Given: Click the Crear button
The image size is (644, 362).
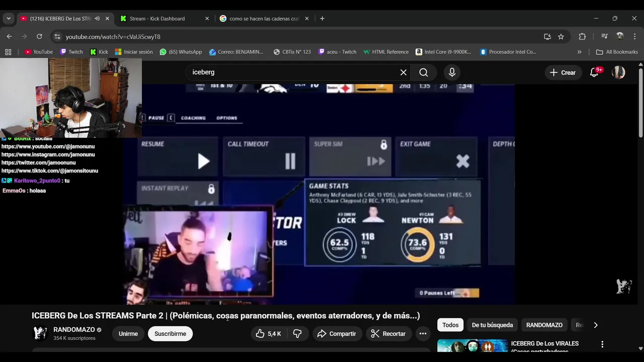Looking at the screenshot, I should (x=562, y=72).
